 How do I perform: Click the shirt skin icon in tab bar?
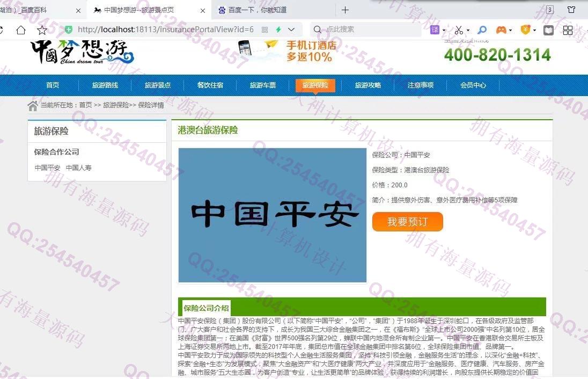(571, 10)
